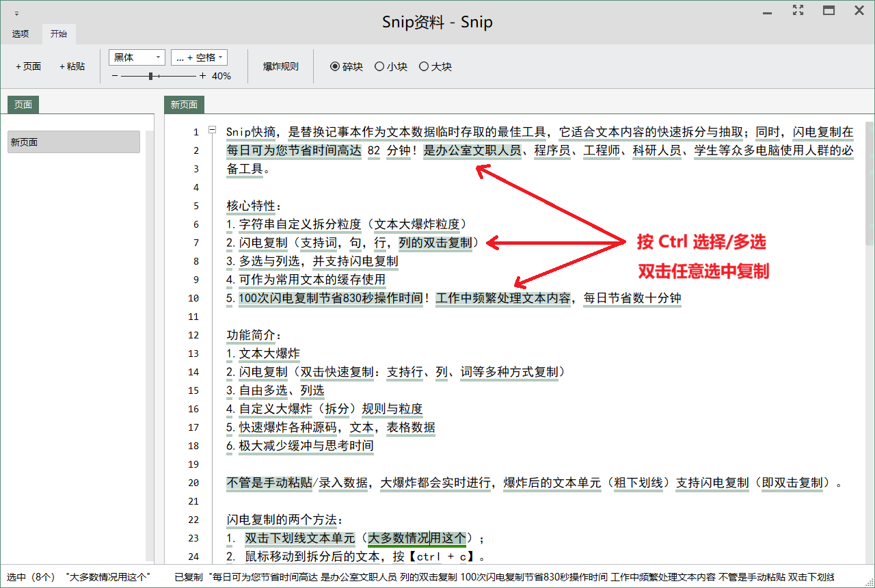Click the text unit 文本大爆炸 on line 13
The image size is (875, 588).
click(x=269, y=353)
